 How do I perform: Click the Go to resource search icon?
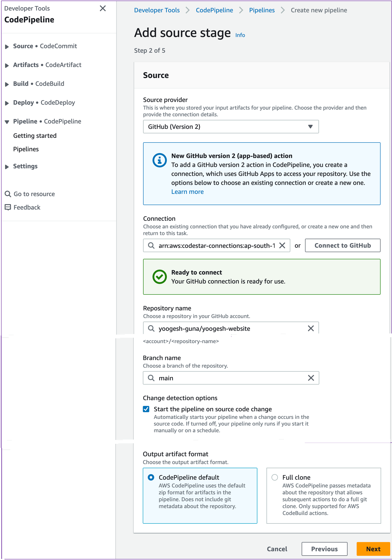[8, 194]
